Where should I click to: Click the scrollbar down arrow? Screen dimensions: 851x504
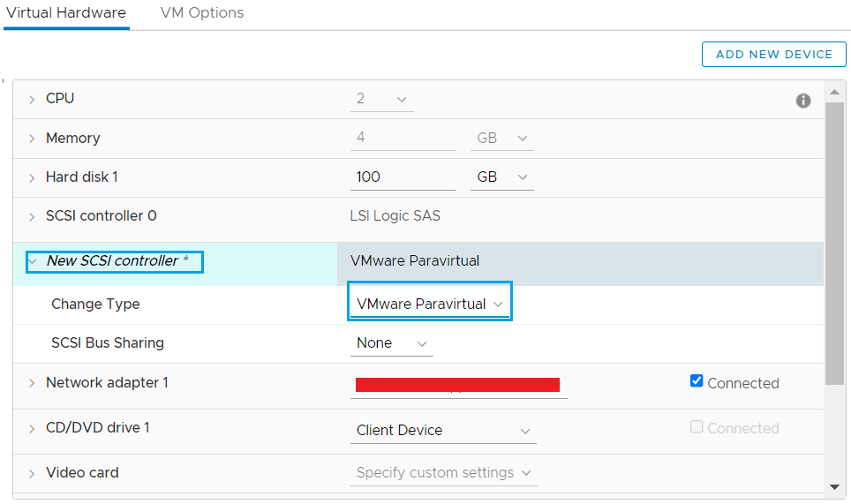pyautogui.click(x=835, y=487)
